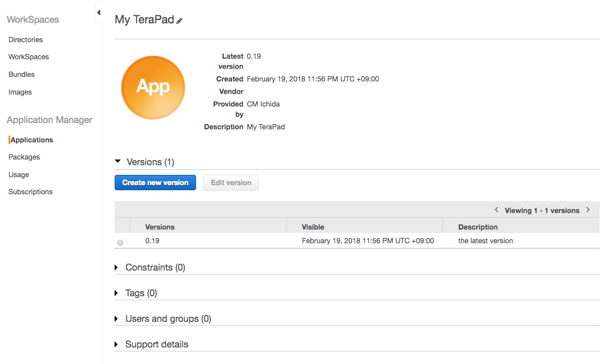Open the Usage page
This screenshot has width=610, height=364.
coord(17,174)
